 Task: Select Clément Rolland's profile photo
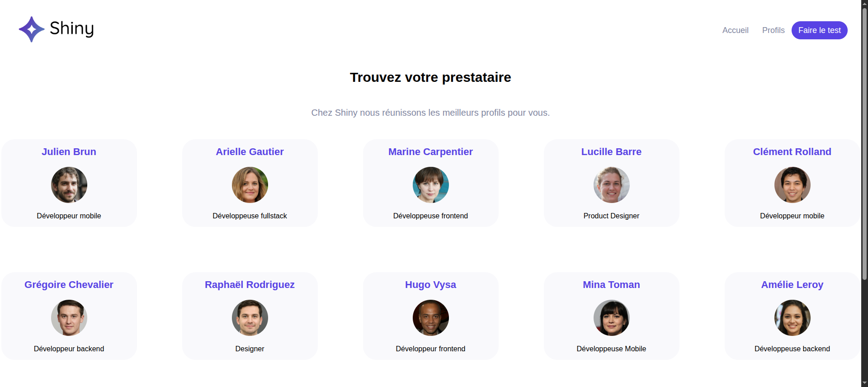click(x=793, y=185)
